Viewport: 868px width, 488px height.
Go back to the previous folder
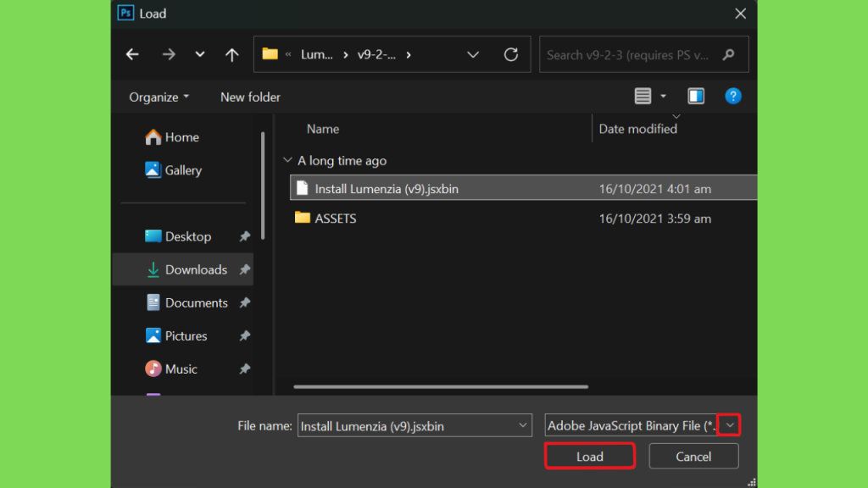point(132,54)
